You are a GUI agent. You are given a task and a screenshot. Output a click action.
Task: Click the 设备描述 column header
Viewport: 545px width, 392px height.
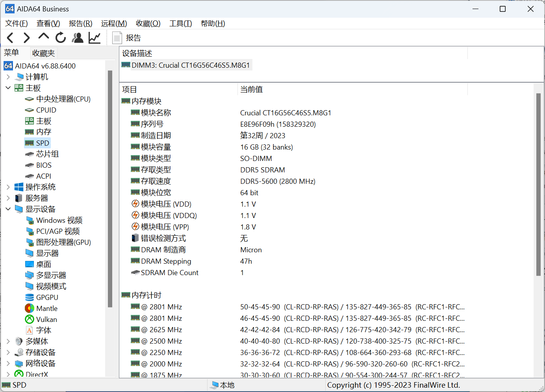pos(293,53)
